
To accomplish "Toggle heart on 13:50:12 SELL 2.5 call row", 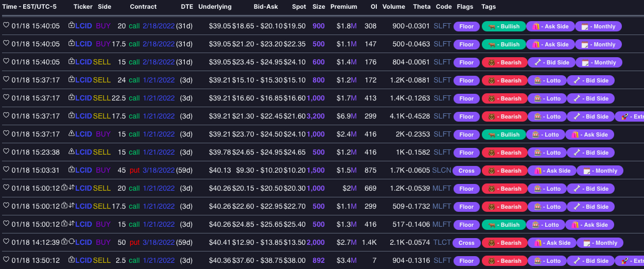I will coord(6,260).
